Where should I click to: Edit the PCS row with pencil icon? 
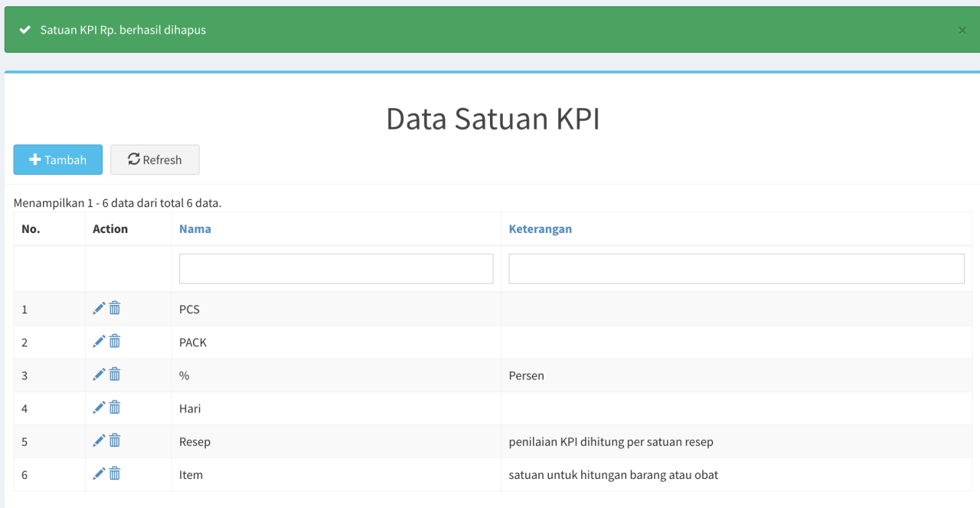pyautogui.click(x=99, y=308)
